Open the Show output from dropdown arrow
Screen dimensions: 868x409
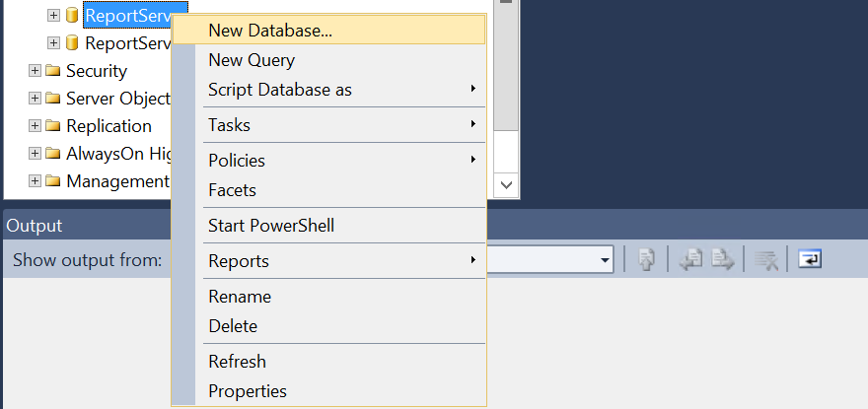click(605, 260)
